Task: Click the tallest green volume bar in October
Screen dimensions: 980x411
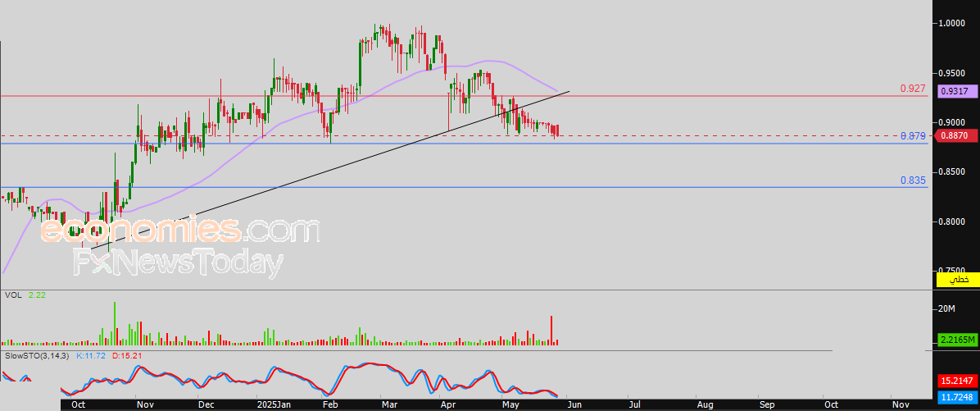Action: (115, 323)
